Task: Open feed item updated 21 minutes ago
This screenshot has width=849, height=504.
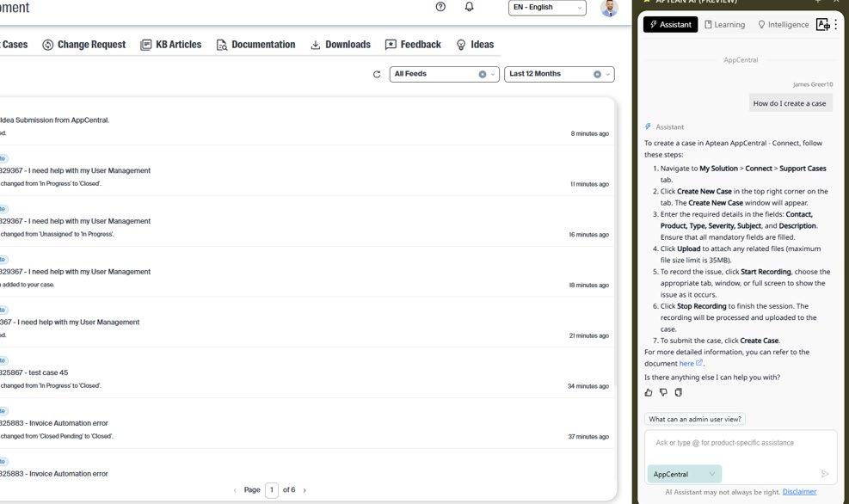Action: coord(306,323)
